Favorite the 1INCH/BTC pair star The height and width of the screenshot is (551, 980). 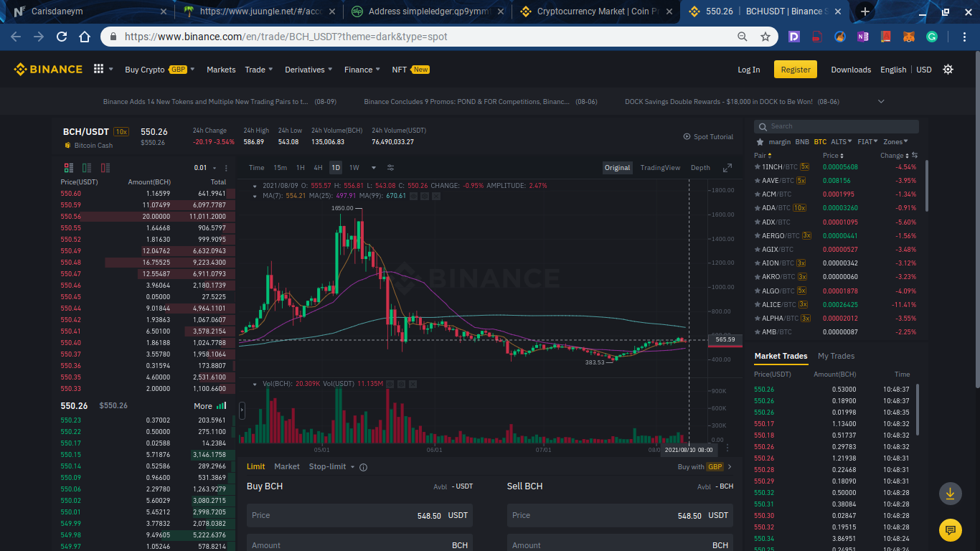pos(757,166)
